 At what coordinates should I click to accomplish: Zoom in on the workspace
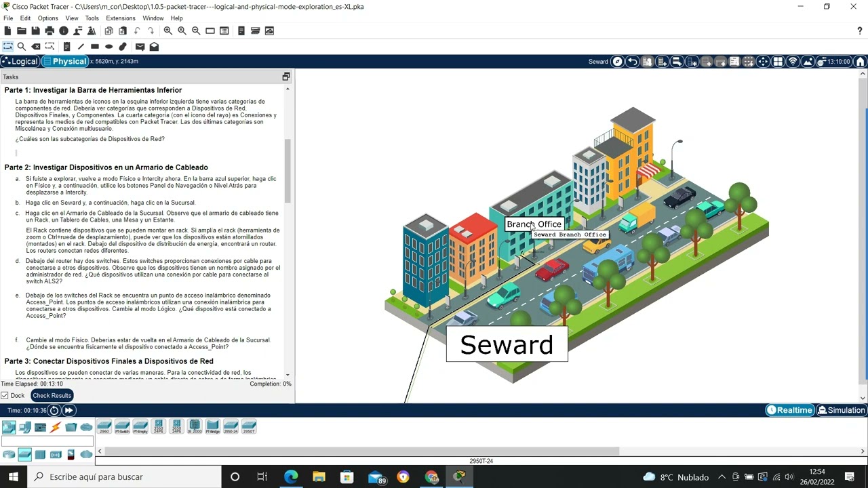(x=168, y=30)
